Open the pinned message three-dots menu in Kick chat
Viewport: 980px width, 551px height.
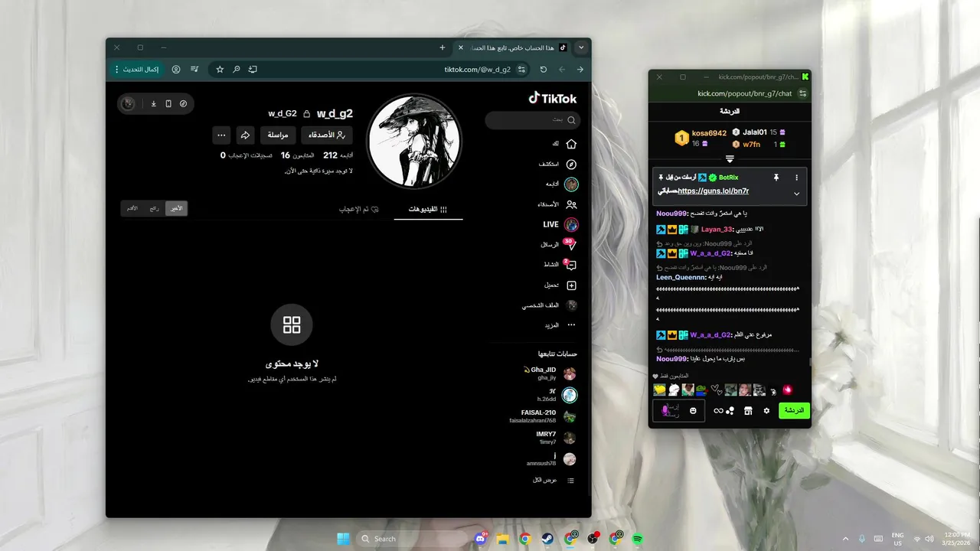tap(796, 178)
